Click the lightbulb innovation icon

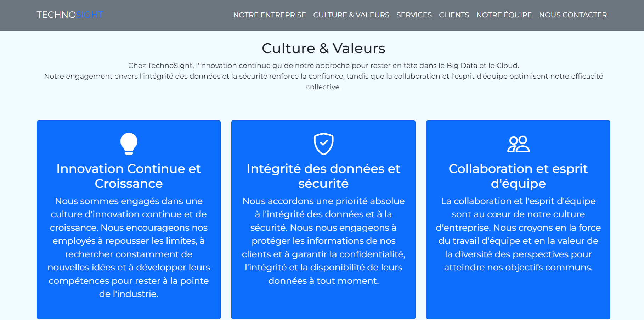(129, 144)
